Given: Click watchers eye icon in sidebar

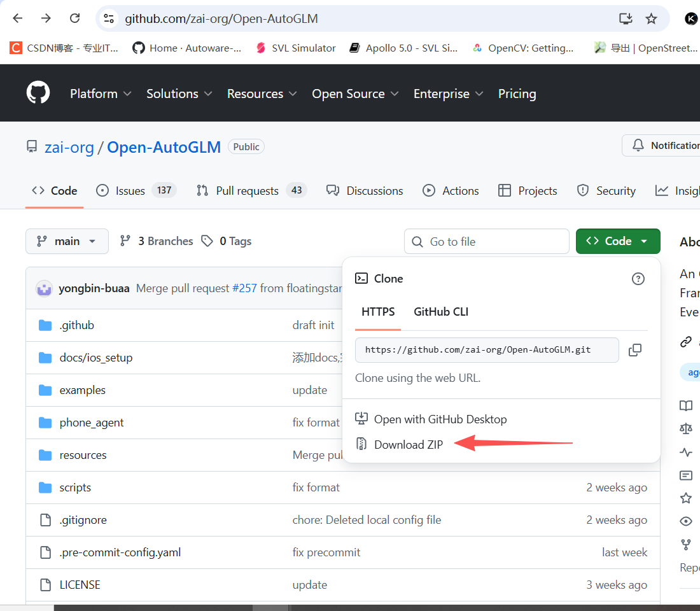Looking at the screenshot, I should 686,521.
